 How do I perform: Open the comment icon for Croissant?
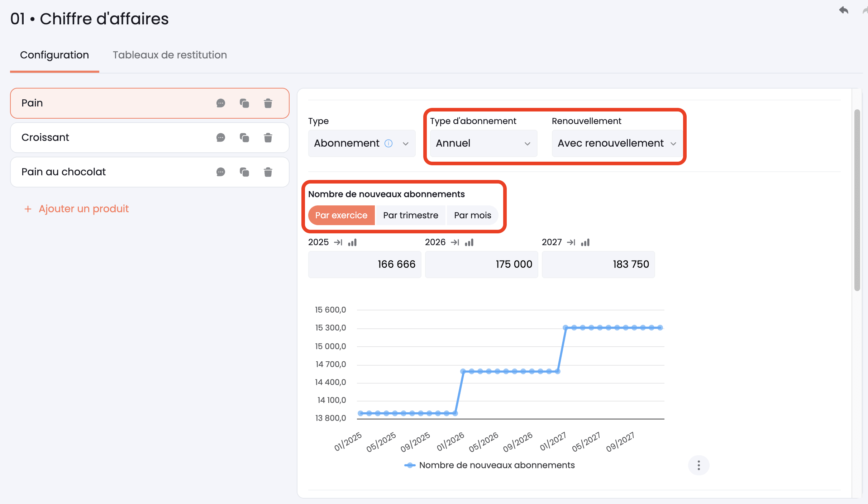tap(221, 138)
